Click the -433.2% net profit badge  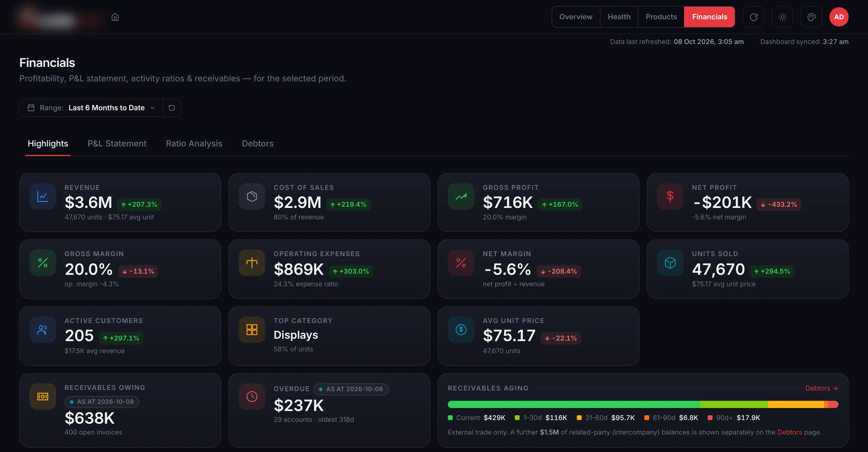(x=779, y=204)
